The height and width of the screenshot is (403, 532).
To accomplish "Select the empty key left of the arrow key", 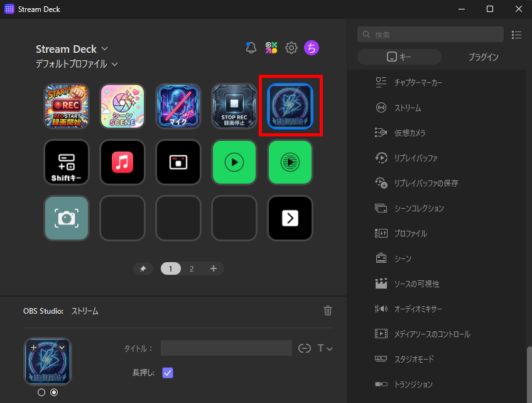I will pos(234,218).
